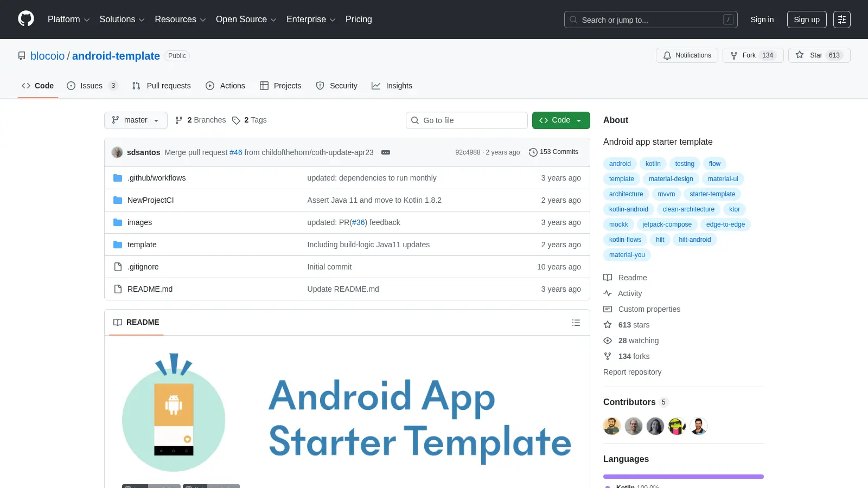Click the Sign up button

coord(807,20)
